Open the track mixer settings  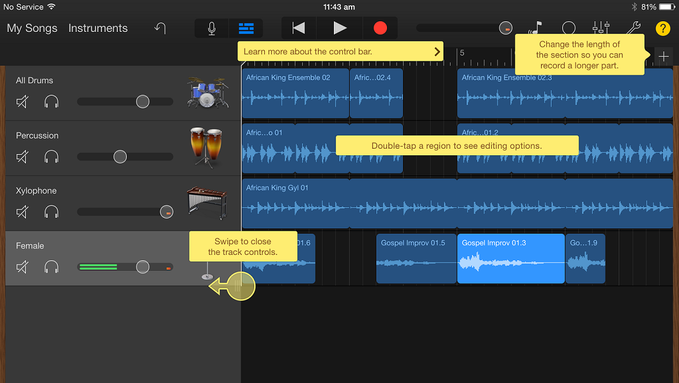coord(601,28)
